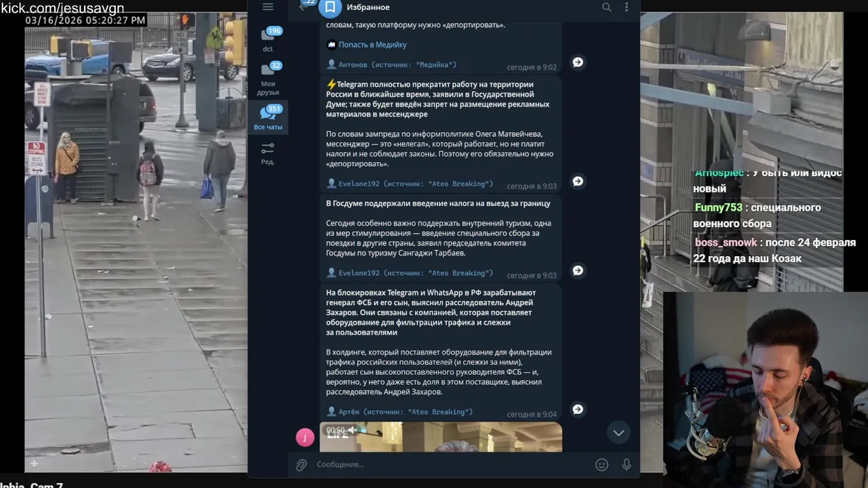Open Telegram hamburger main menu

coord(268,7)
